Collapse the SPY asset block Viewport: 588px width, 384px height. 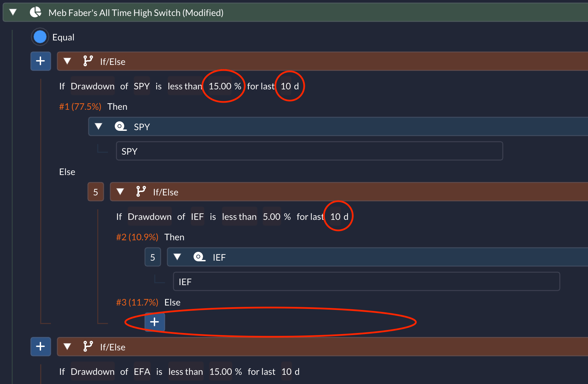98,126
